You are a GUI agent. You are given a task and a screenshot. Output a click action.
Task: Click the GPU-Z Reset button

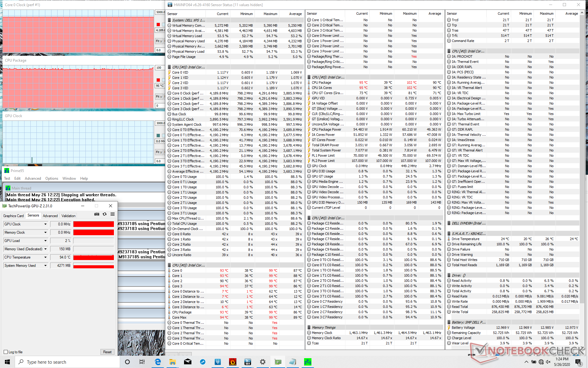pos(107,352)
